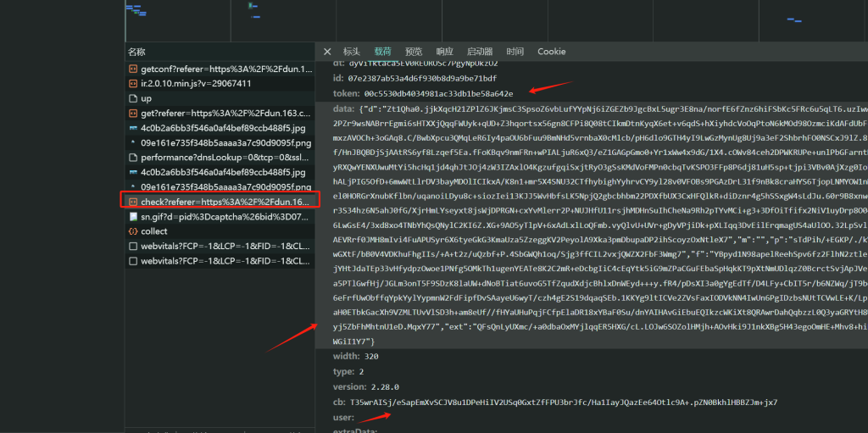
Task: Click the script icon of ir.2.0.10.min.js
Action: 133,84
